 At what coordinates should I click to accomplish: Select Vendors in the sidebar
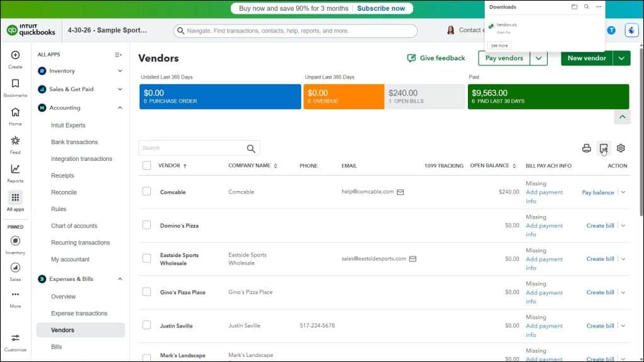click(80, 330)
